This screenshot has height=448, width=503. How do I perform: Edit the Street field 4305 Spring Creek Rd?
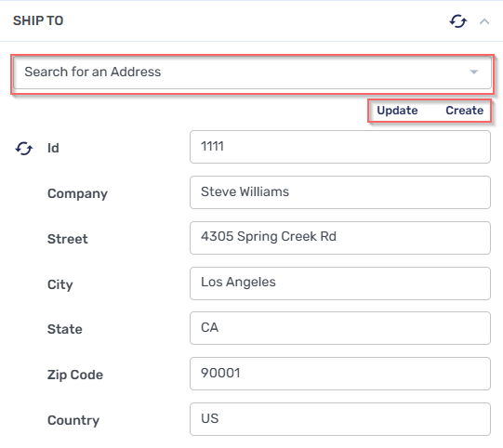[x=340, y=238]
